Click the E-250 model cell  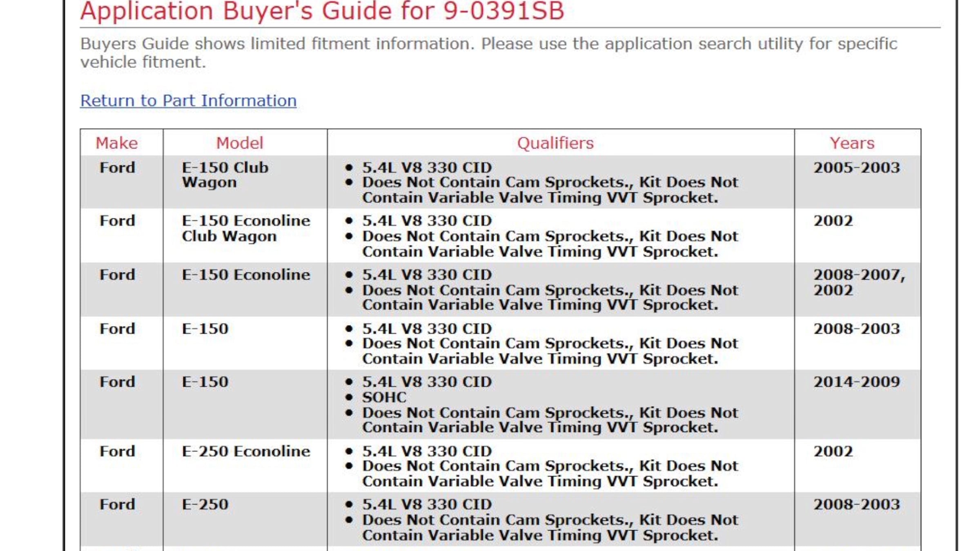click(x=205, y=504)
